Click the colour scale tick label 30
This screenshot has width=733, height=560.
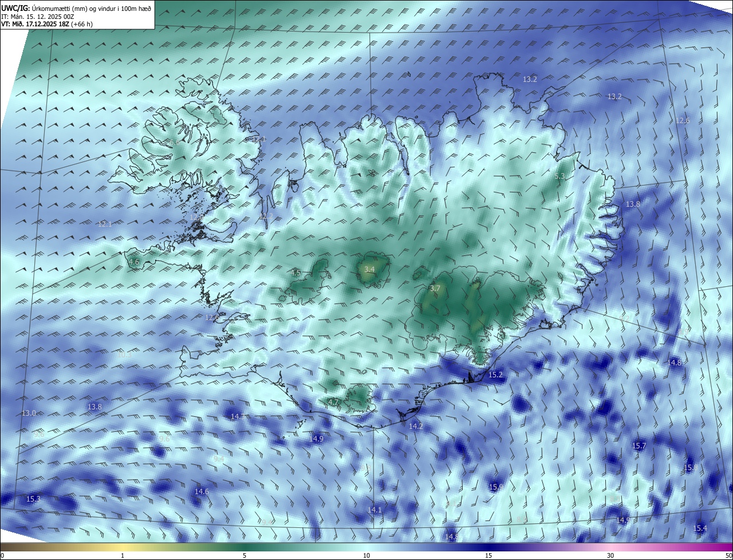coord(610,555)
